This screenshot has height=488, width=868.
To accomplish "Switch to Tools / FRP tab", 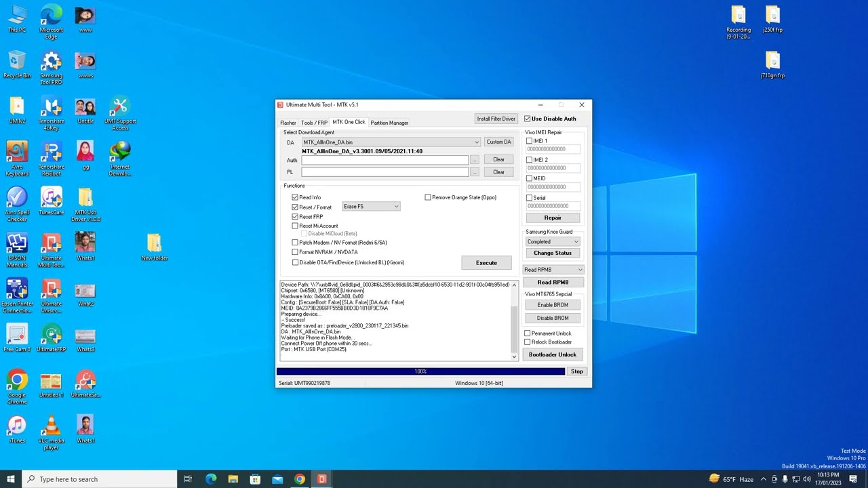I will [x=314, y=123].
